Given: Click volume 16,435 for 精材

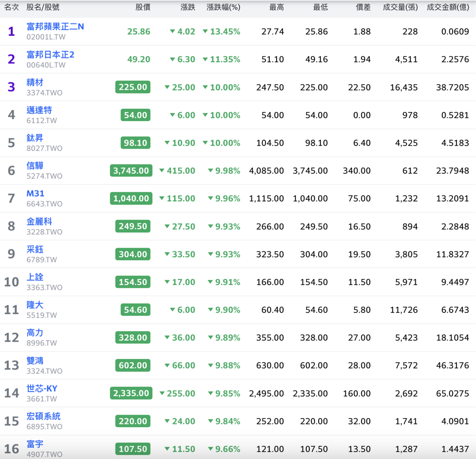Looking at the screenshot, I should [x=404, y=87].
